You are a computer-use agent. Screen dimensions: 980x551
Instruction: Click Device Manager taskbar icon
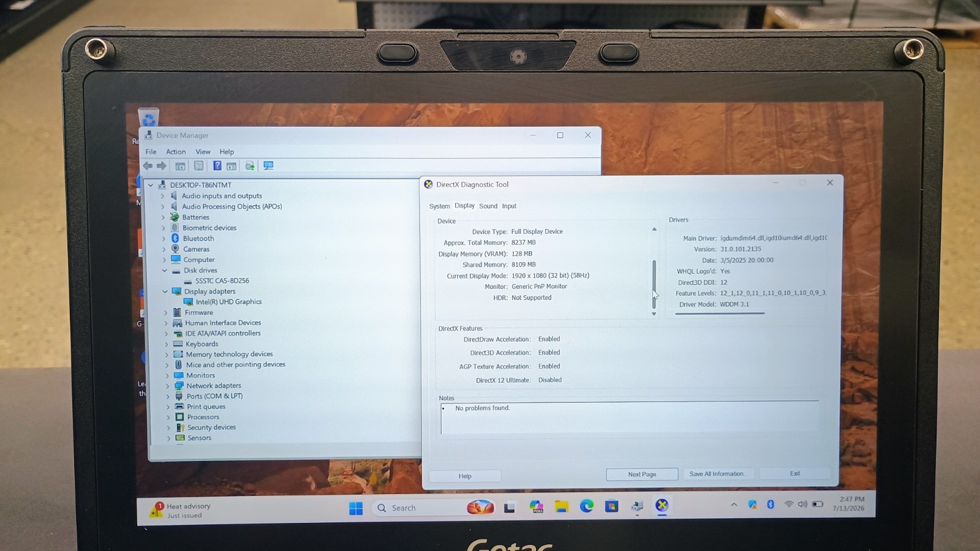tap(637, 506)
